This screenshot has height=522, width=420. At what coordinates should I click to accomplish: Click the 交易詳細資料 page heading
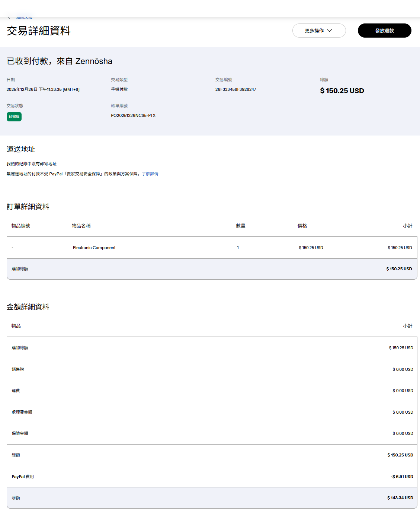(x=39, y=31)
